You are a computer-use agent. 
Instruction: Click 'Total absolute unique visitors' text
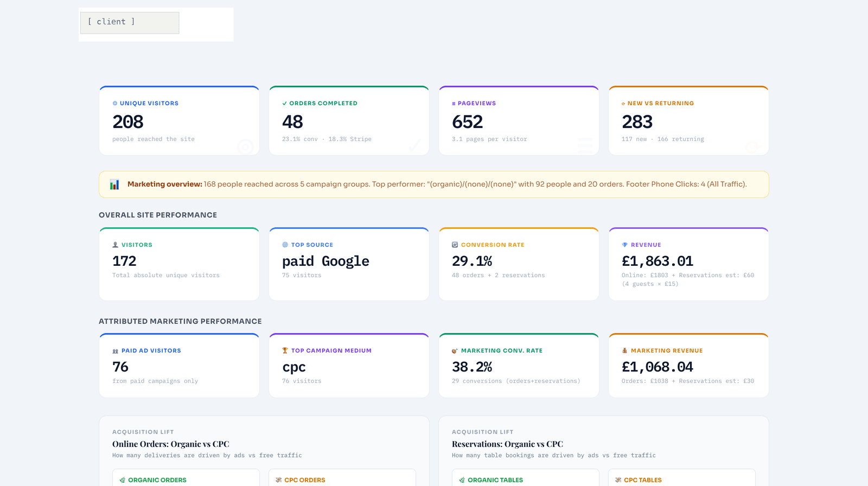pyautogui.click(x=166, y=276)
